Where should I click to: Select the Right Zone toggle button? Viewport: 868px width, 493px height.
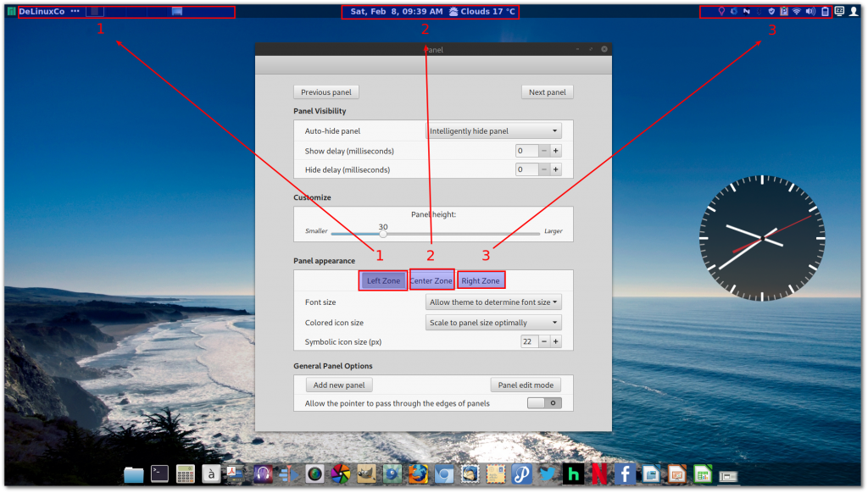point(481,280)
